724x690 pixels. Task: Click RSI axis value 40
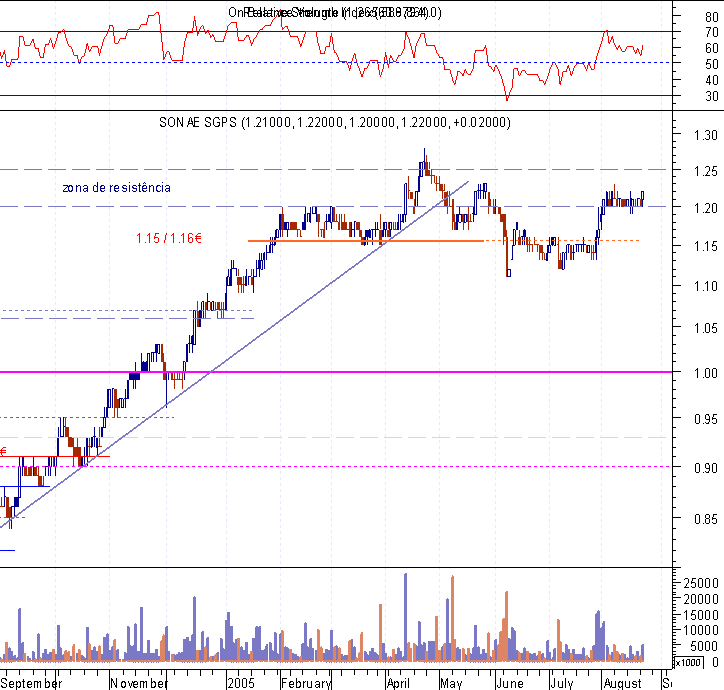(712, 80)
